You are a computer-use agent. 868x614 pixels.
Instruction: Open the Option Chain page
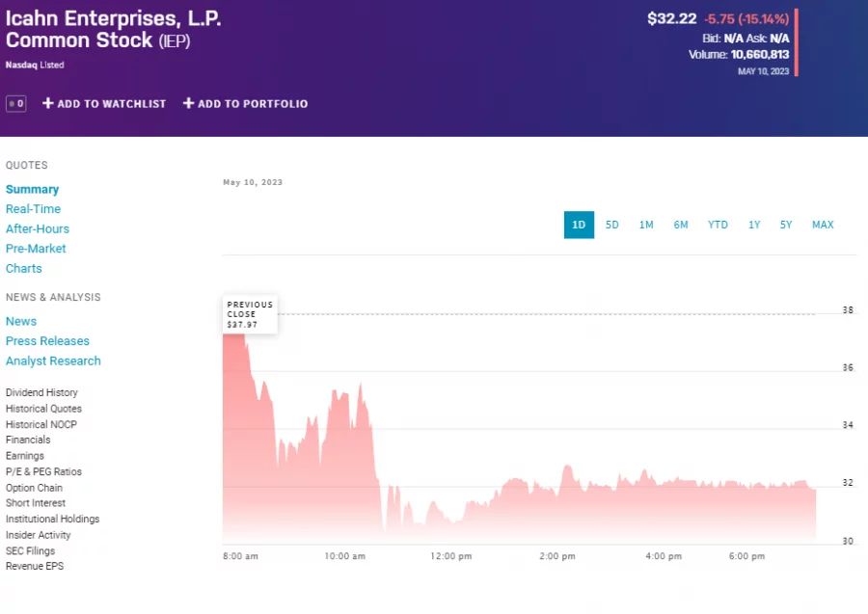(x=36, y=488)
